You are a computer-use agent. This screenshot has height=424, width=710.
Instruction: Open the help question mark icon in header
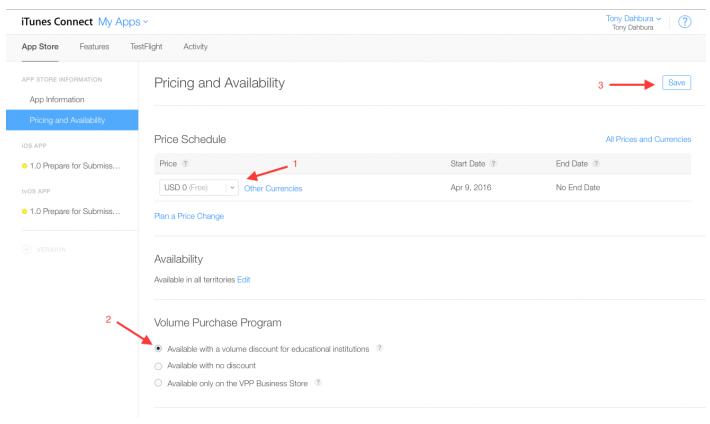point(684,22)
